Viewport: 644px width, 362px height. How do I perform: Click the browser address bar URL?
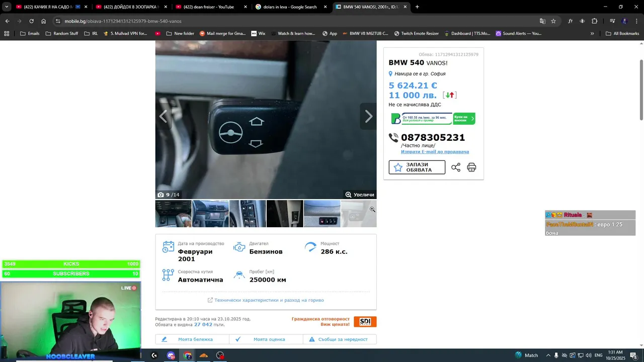pyautogui.click(x=123, y=21)
